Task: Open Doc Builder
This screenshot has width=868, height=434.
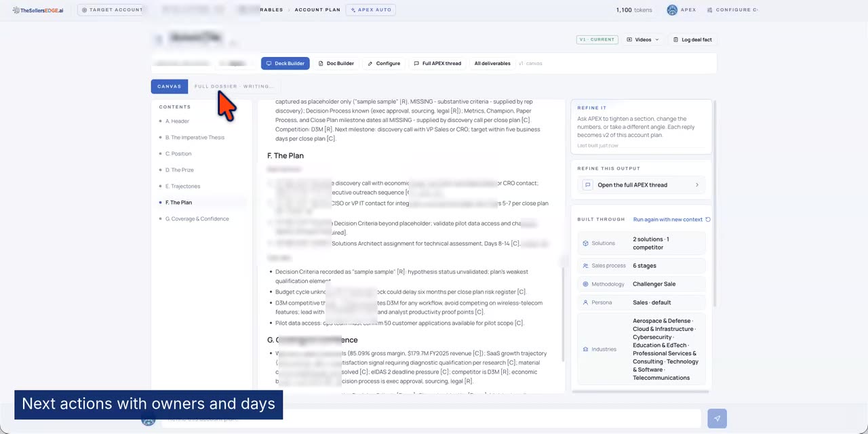Action: point(336,63)
